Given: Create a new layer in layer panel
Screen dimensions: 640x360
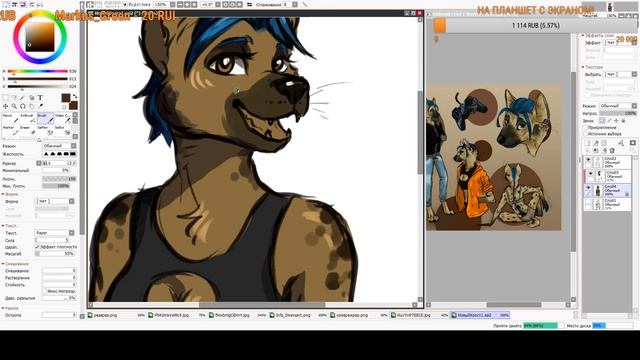Looking at the screenshot, I should click(587, 143).
